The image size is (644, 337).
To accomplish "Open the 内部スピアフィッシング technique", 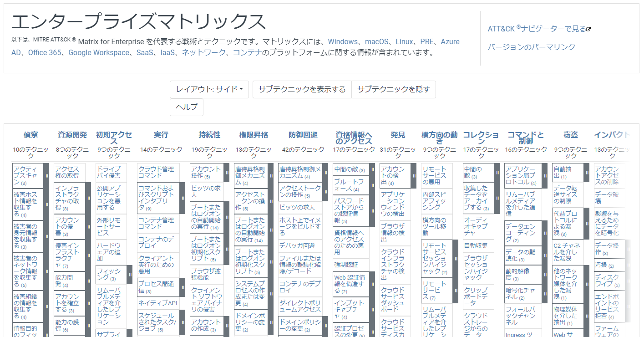I will [x=435, y=201].
